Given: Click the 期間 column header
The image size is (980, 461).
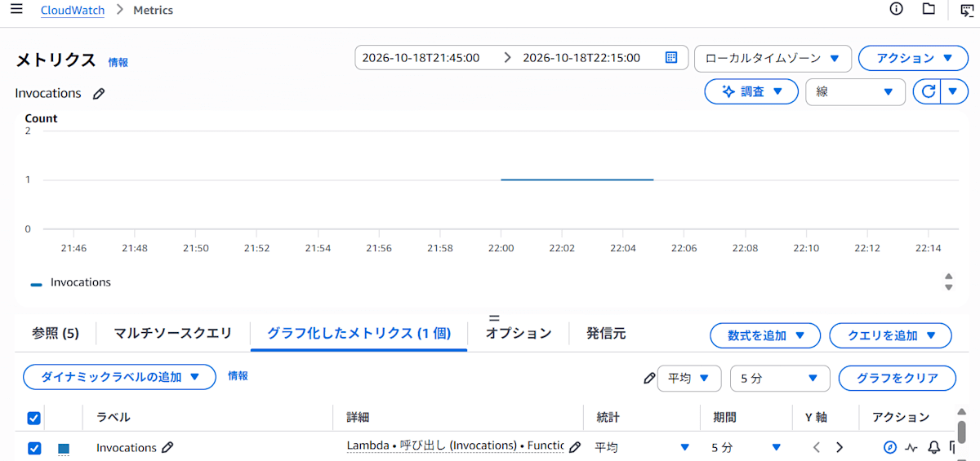Looking at the screenshot, I should click(724, 417).
